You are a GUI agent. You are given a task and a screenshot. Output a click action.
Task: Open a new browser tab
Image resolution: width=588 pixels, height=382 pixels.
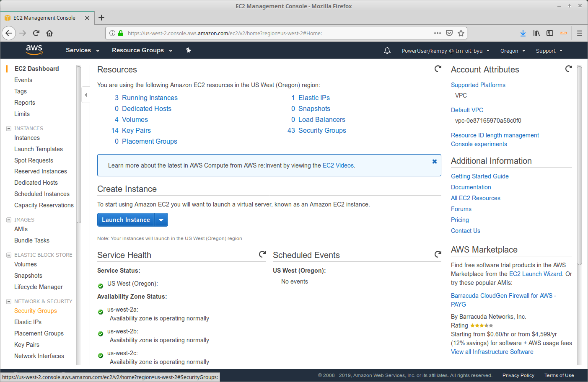coord(101,18)
